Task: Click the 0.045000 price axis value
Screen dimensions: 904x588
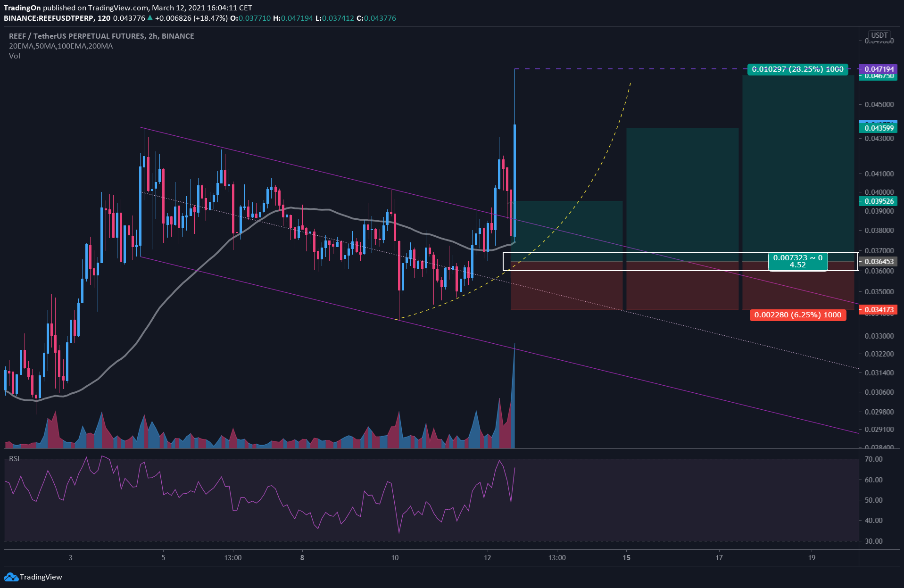Action: (x=879, y=104)
